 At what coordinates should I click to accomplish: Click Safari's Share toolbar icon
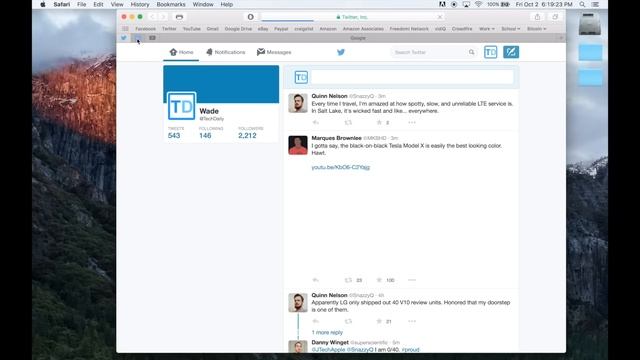[537, 17]
